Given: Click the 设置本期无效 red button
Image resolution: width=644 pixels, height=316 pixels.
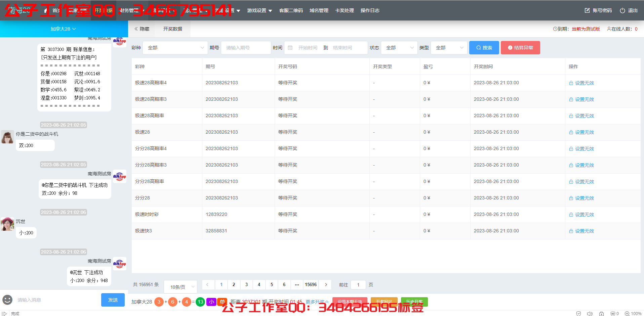Looking at the screenshot, I should coord(350,302).
